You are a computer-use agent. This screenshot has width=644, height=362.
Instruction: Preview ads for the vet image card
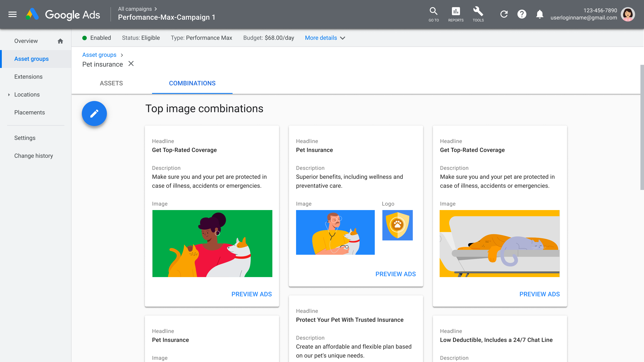pos(395,274)
